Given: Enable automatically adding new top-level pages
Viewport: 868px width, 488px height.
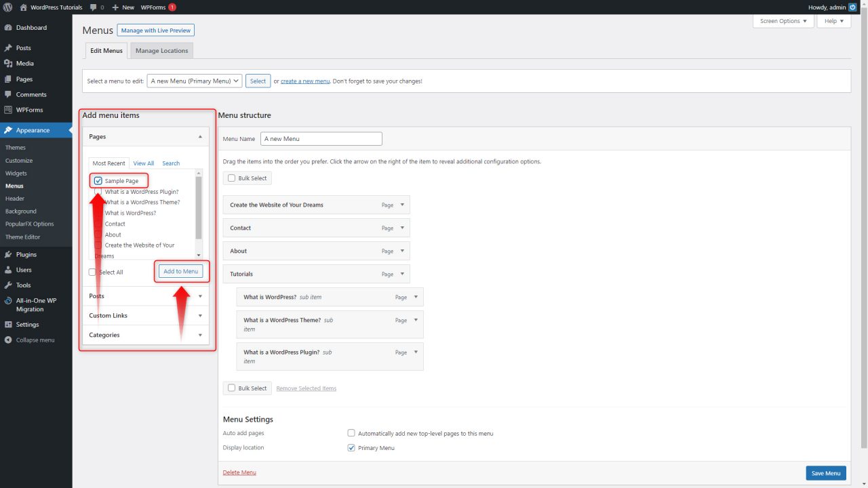Looking at the screenshot, I should pyautogui.click(x=351, y=433).
